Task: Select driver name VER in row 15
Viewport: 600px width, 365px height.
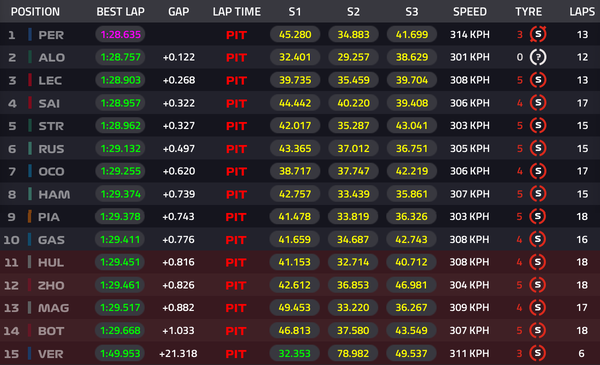Action: tap(51, 354)
